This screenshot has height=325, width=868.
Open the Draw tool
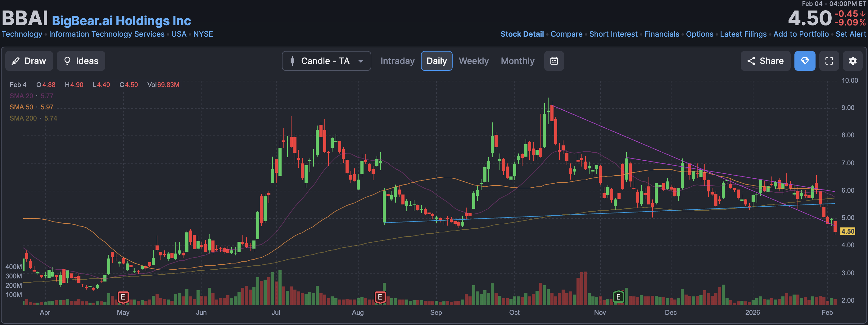[29, 61]
